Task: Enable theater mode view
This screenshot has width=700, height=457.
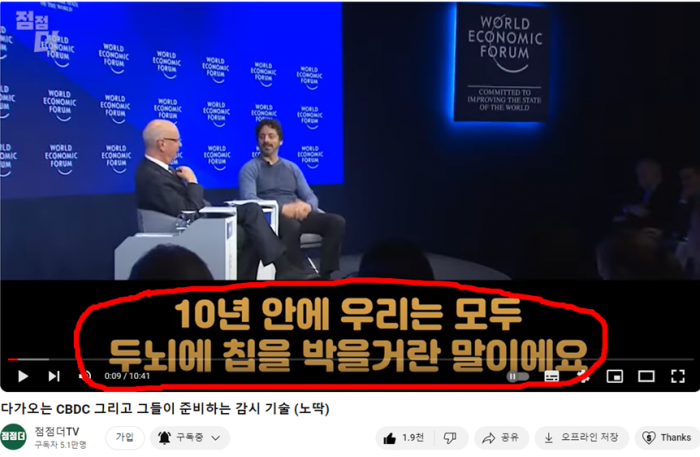Action: pos(646,376)
